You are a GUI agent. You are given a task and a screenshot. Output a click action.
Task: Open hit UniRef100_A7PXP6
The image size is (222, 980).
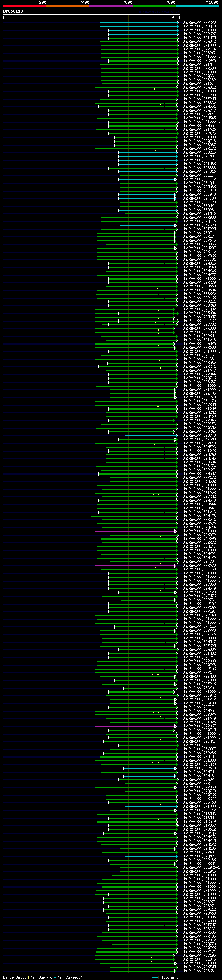pos(199,133)
